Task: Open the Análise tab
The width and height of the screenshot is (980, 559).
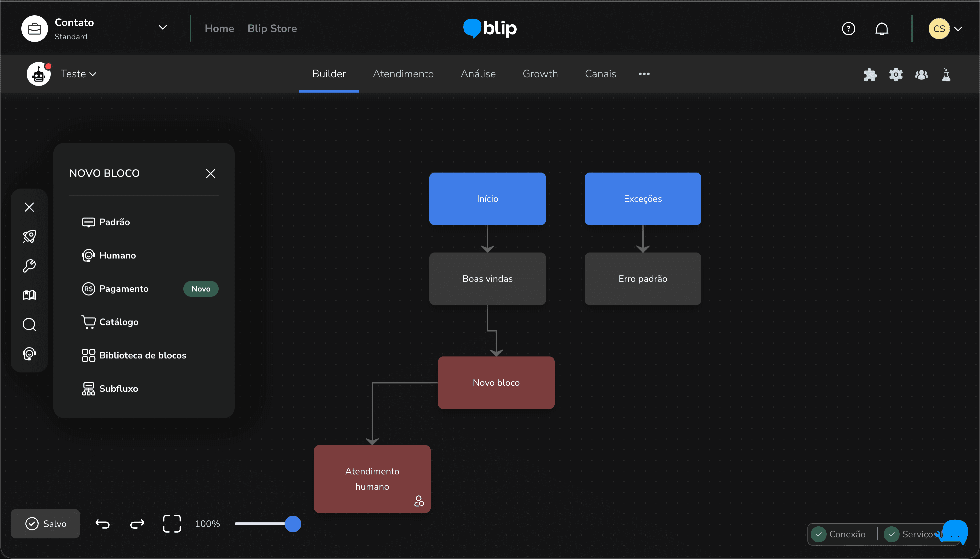Action: (x=478, y=74)
